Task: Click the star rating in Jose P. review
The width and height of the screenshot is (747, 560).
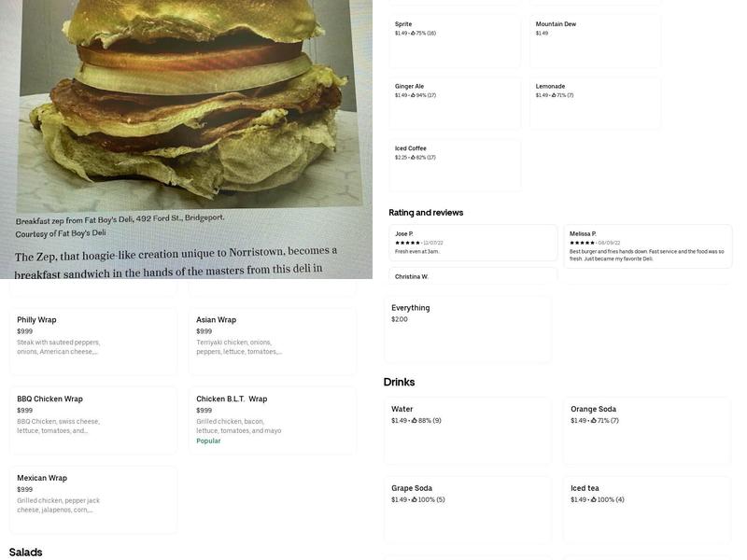Action: 407,243
